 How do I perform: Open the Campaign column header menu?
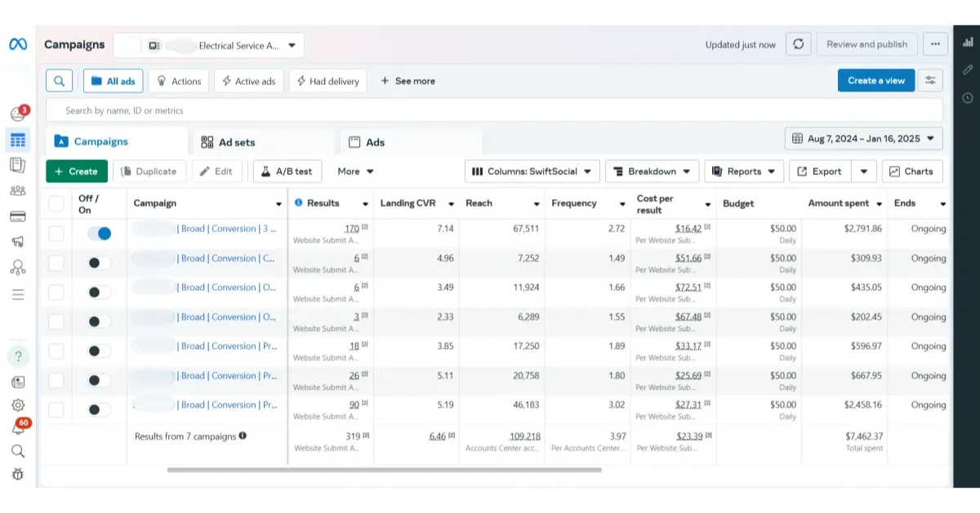(278, 203)
